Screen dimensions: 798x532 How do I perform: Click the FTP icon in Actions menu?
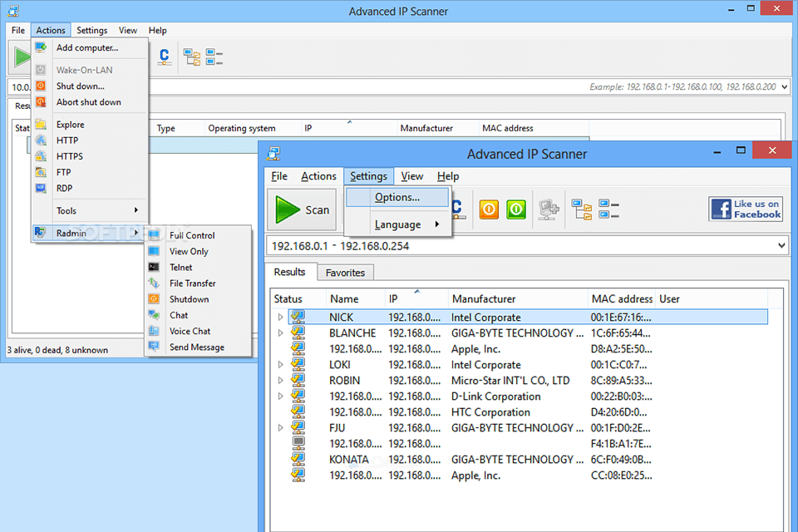click(x=42, y=172)
